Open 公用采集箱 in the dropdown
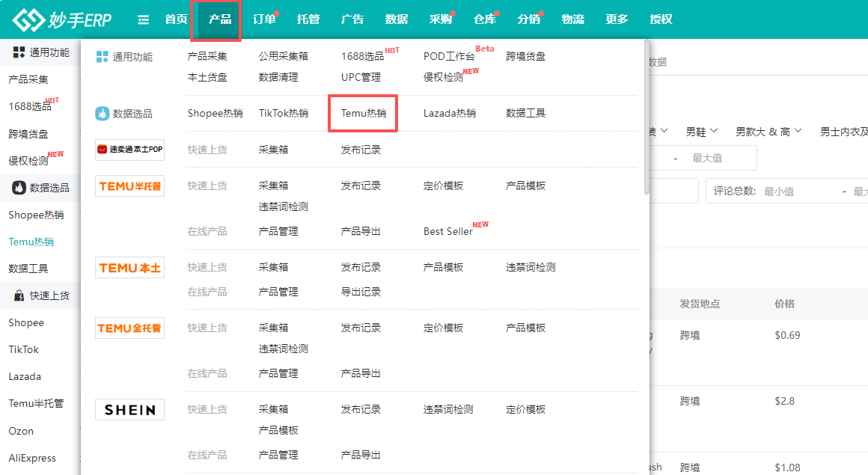This screenshot has height=475, width=868. click(284, 56)
